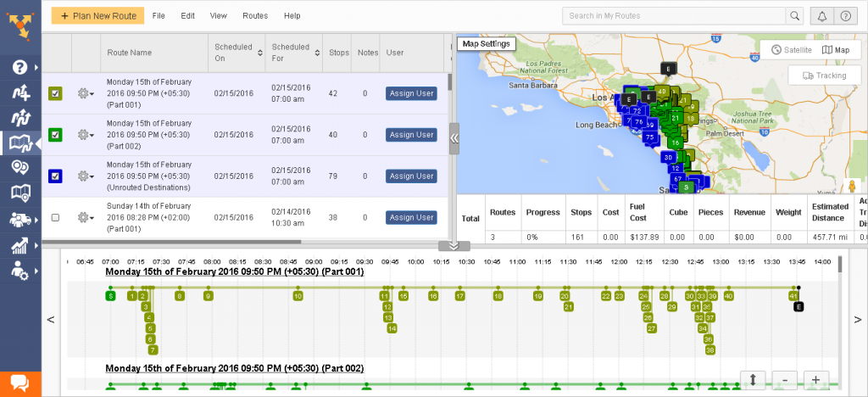Check the Sunday 14th of February route checkbox
Image resolution: width=868 pixels, height=397 pixels.
[55, 218]
